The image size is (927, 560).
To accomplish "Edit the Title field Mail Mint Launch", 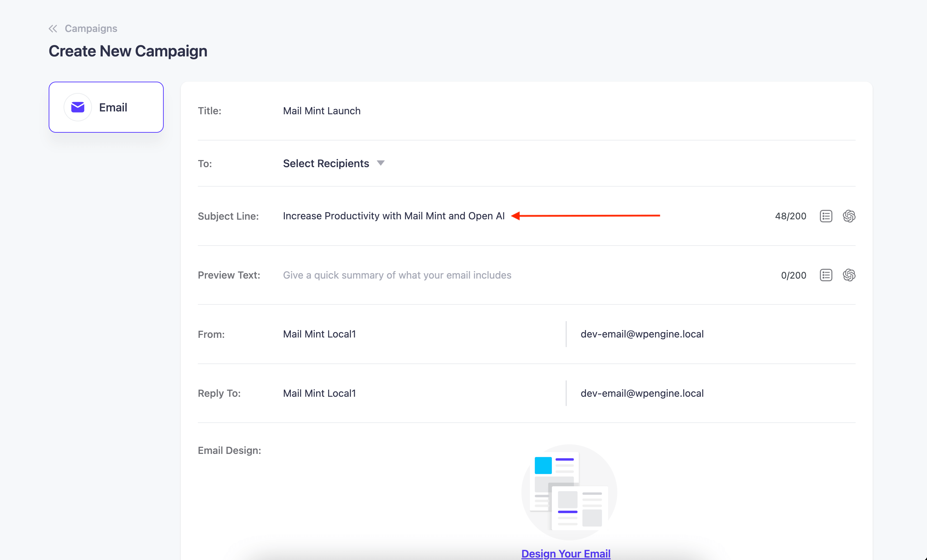I will pos(322,111).
